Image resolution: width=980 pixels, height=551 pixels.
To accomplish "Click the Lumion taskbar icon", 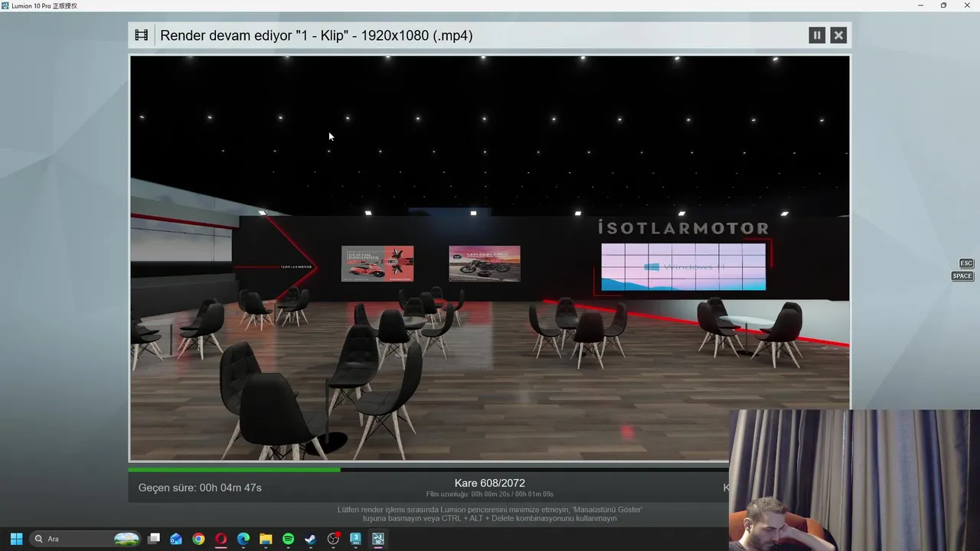I will coord(377,539).
